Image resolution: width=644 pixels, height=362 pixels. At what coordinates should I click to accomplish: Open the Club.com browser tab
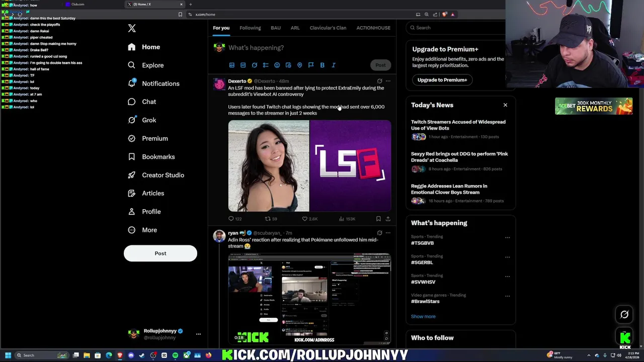tap(93, 5)
